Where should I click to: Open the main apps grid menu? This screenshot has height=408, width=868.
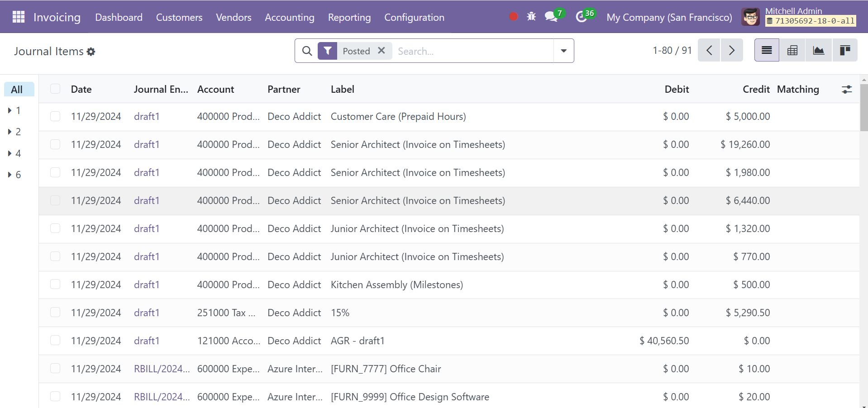pos(19,17)
